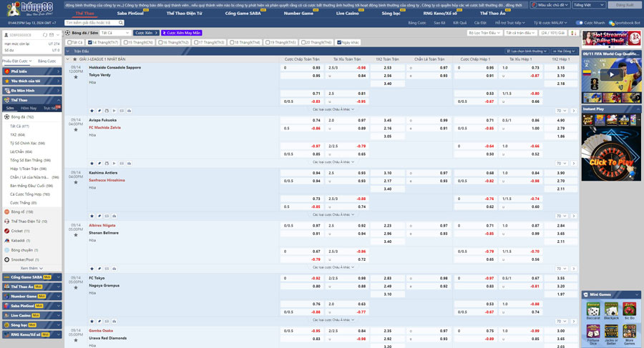
Task: Click statistics chart icon under Kashima match
Action: (114, 216)
